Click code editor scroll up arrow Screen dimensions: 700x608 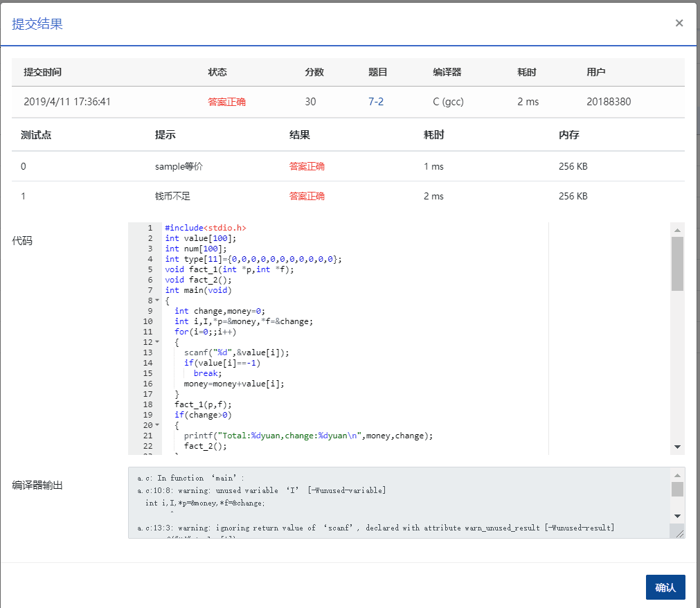click(x=677, y=230)
